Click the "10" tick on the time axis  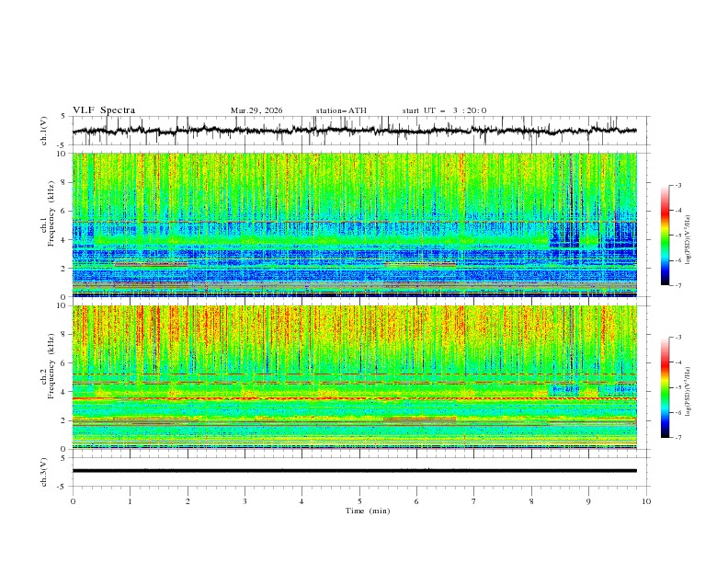pyautogui.click(x=646, y=501)
